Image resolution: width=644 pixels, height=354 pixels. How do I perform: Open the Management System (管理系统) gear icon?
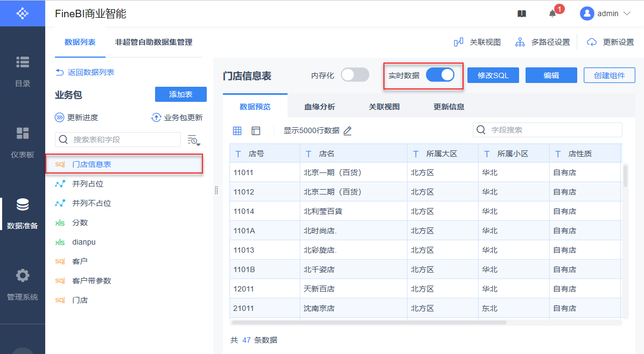(x=23, y=276)
